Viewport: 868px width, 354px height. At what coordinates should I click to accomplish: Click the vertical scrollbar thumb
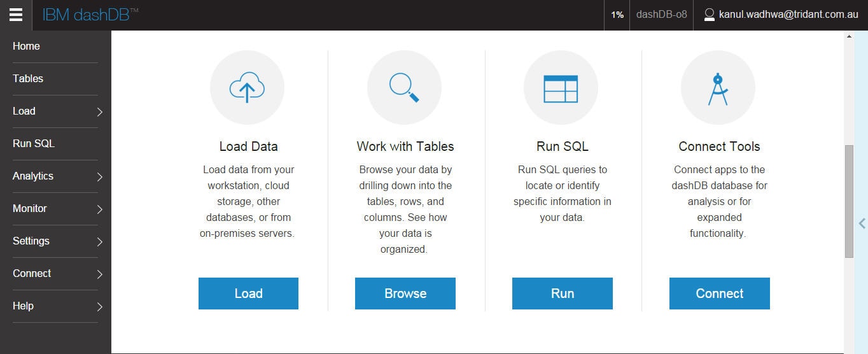[849, 201]
